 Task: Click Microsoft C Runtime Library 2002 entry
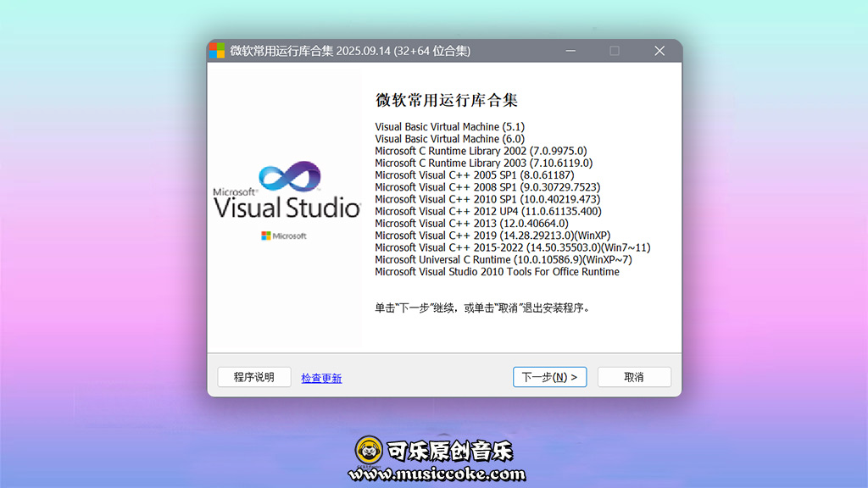coord(481,151)
